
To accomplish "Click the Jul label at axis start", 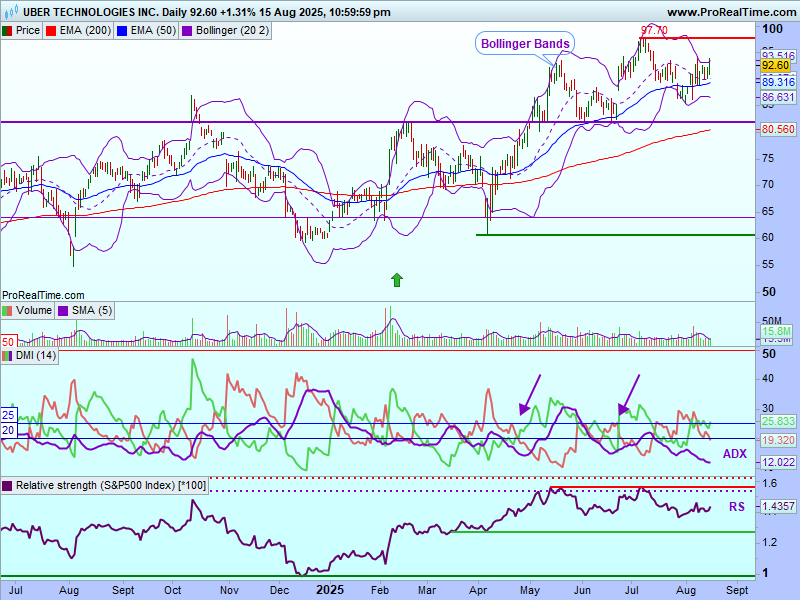I will click(x=15, y=590).
